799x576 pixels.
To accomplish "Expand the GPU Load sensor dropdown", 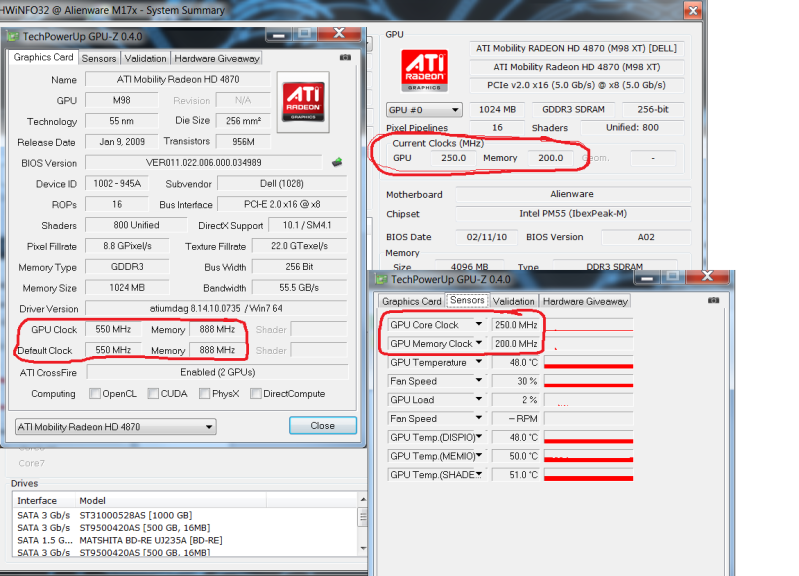I will pos(478,399).
